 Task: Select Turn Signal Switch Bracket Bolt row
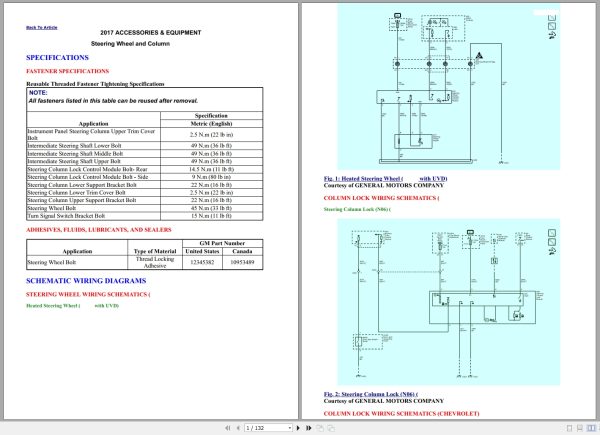tap(145, 216)
